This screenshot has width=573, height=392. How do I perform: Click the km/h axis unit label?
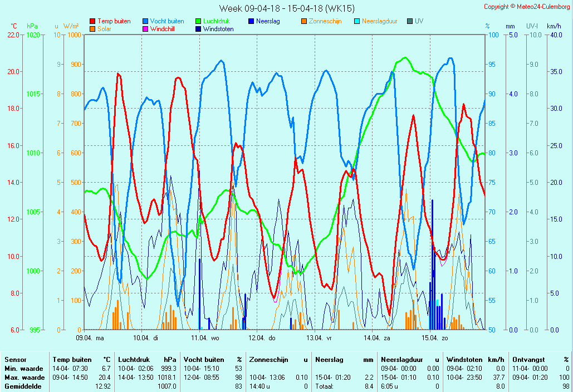click(x=554, y=26)
